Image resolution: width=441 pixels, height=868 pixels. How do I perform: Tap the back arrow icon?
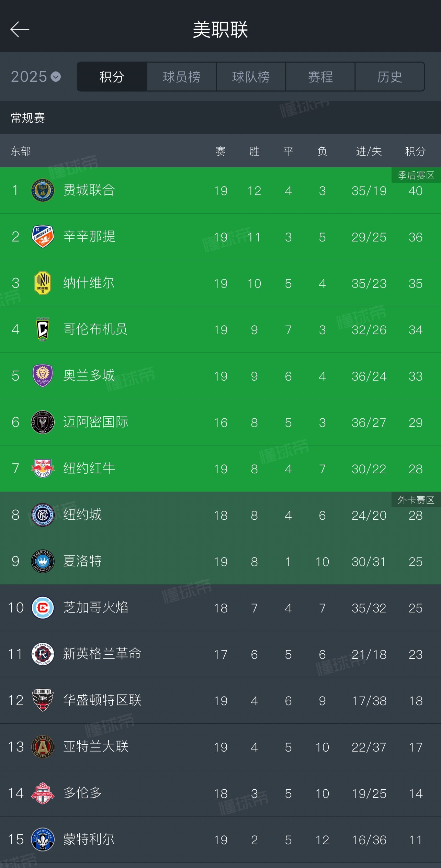20,29
